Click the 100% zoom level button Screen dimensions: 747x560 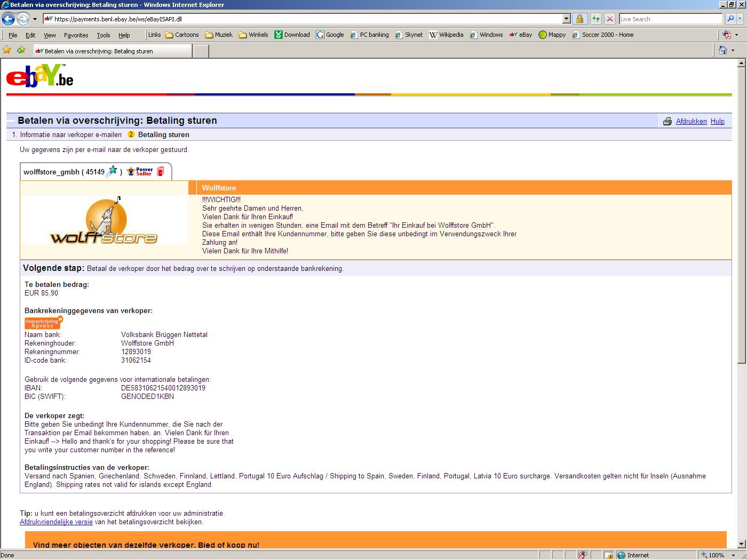713,555
